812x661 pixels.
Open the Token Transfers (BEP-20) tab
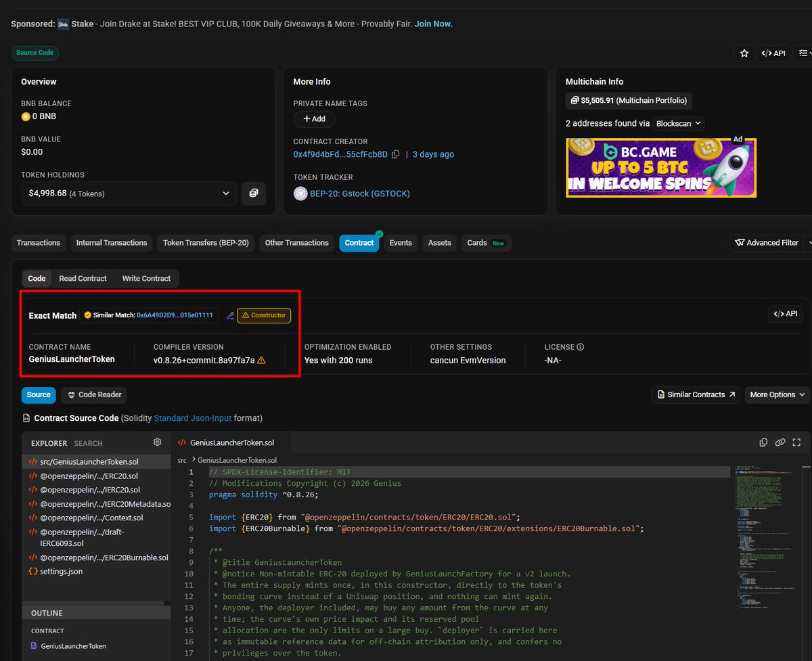(206, 243)
